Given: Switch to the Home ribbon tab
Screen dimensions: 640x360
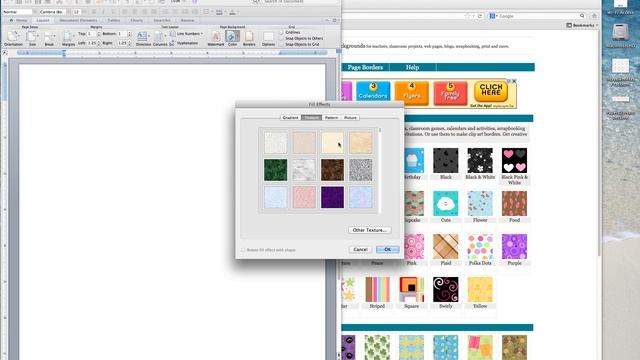Looking at the screenshot, I should coord(19,20).
